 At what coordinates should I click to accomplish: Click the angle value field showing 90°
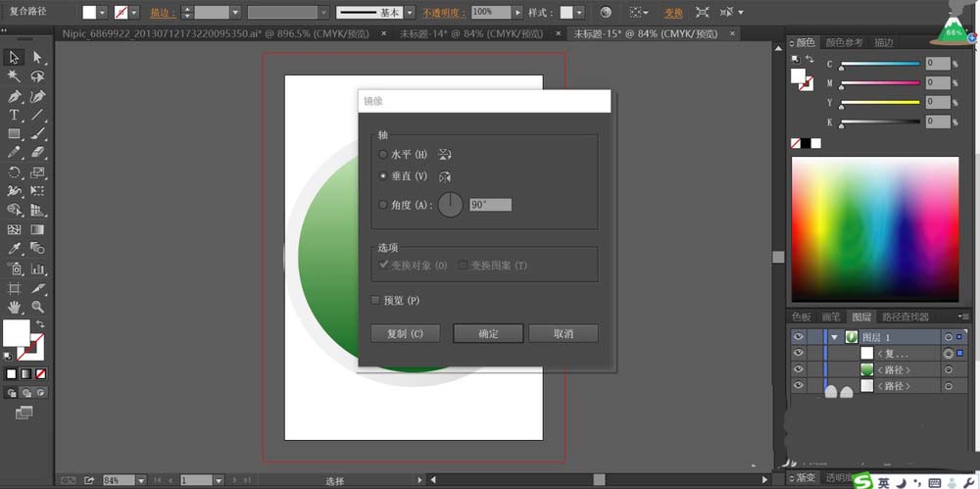pos(491,205)
